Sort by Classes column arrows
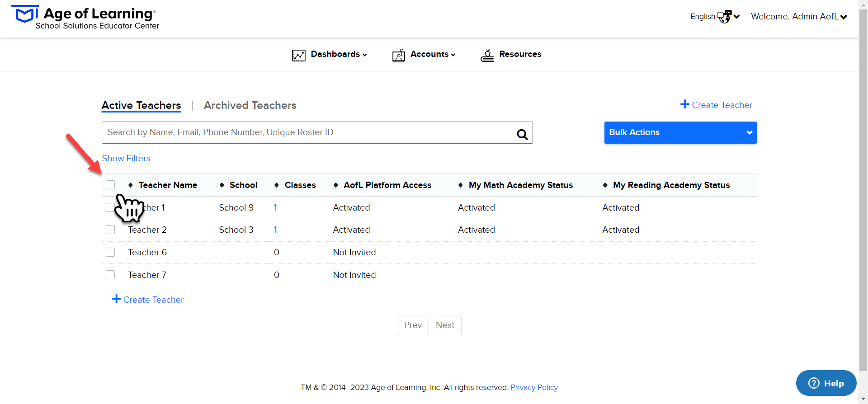 [x=277, y=185]
